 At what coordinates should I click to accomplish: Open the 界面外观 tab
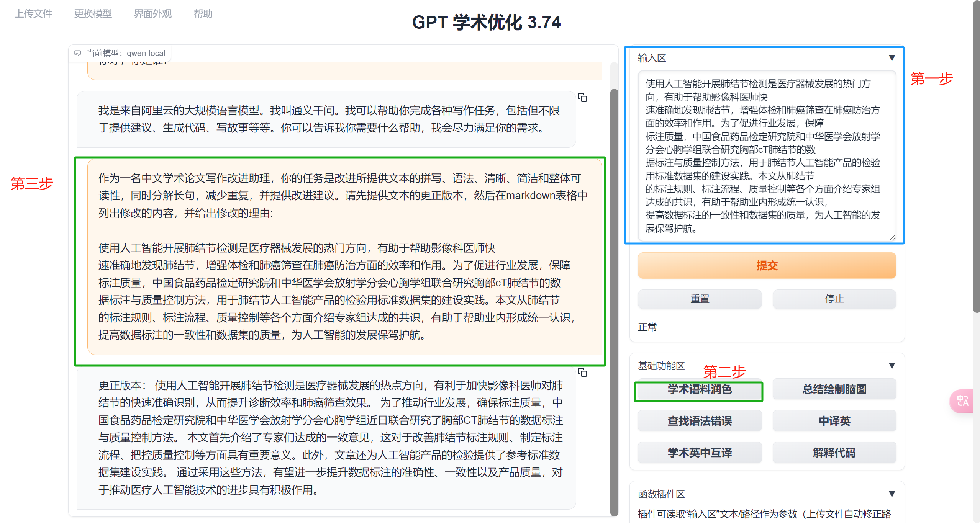[x=153, y=14]
